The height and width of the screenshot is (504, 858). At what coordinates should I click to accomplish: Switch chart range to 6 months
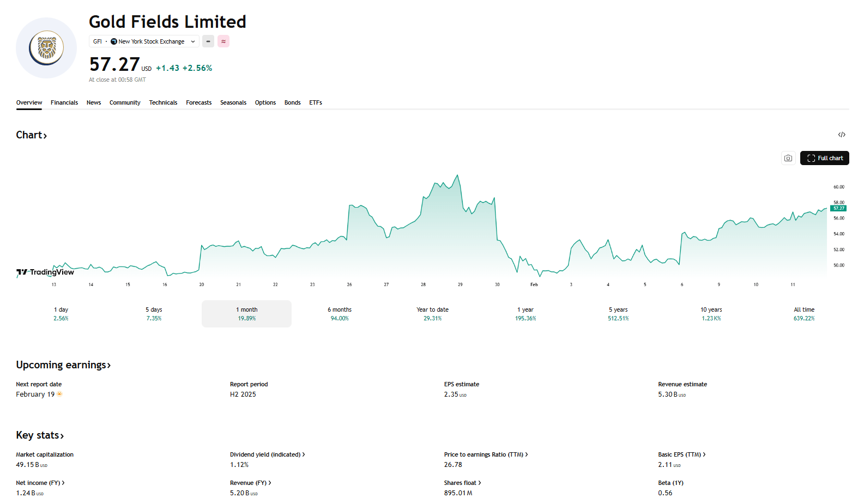(x=340, y=314)
